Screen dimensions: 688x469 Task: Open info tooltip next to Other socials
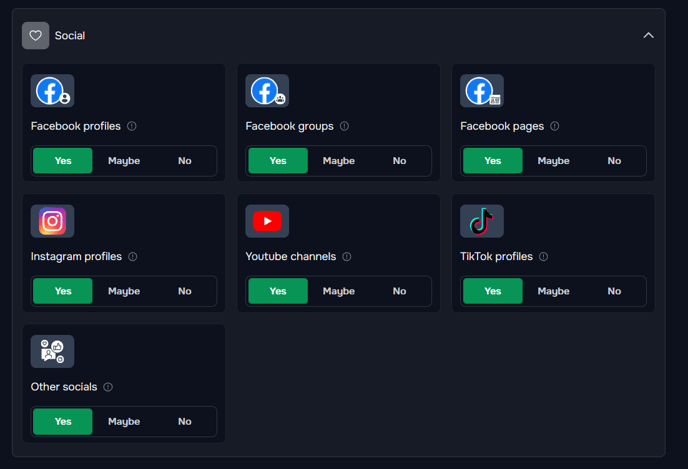click(x=108, y=387)
